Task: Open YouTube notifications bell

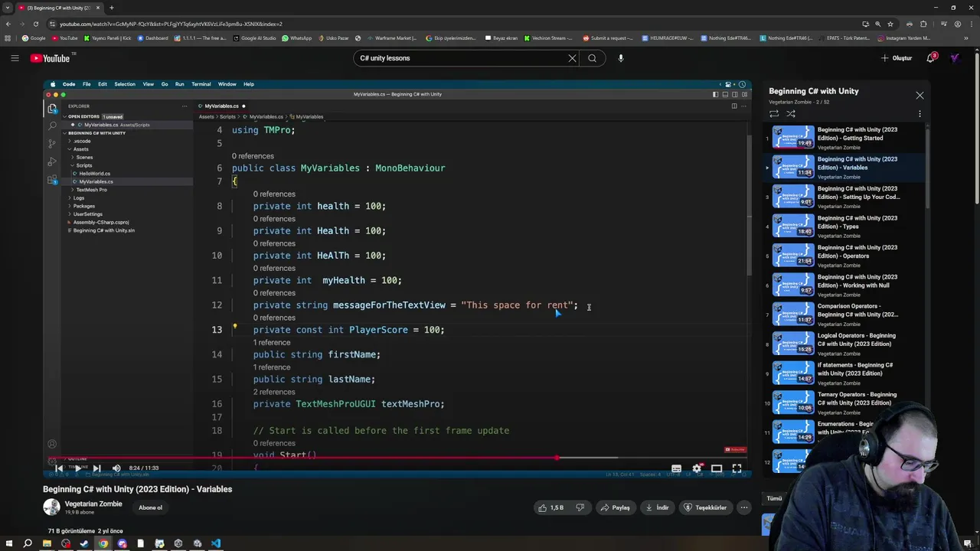Action: (x=932, y=58)
